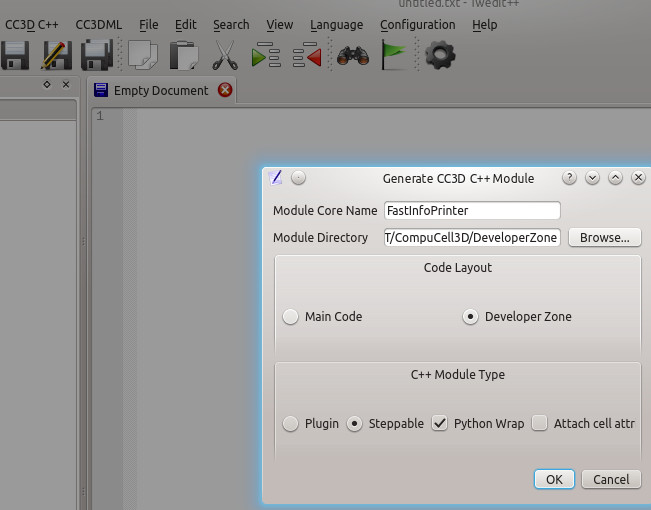The image size is (651, 510).
Task: Close the Empty Document tab
Action: 225,90
